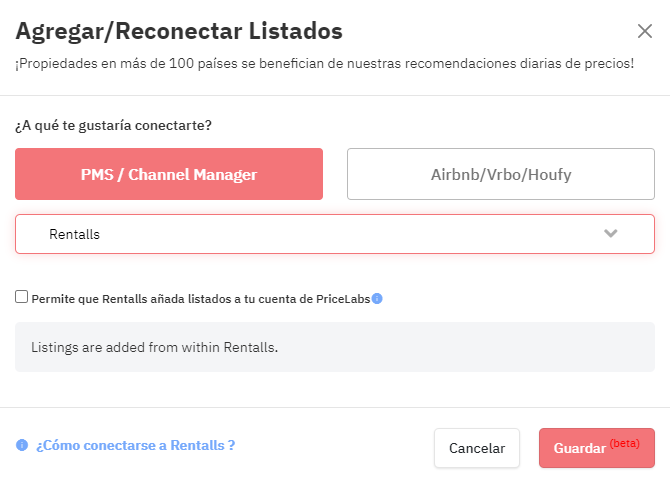Enable Rentalls adding listings checkbox
This screenshot has width=670, height=478.
(x=21, y=296)
